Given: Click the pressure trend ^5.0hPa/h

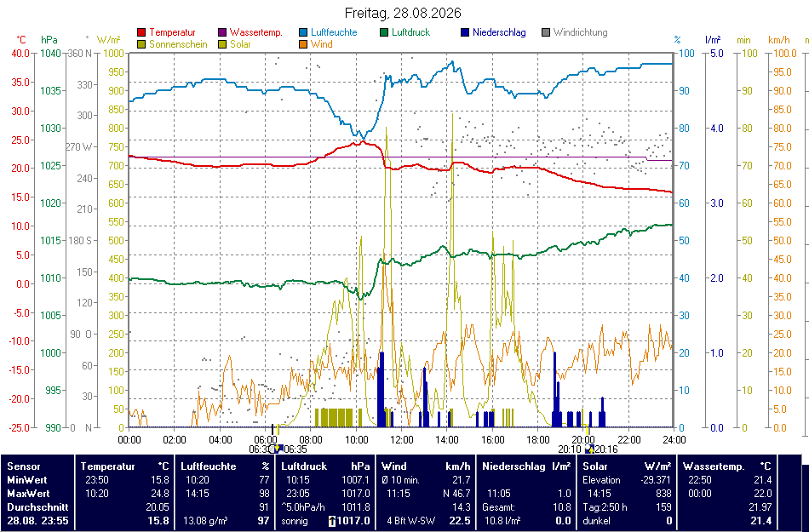Looking at the screenshot, I should [303, 507].
